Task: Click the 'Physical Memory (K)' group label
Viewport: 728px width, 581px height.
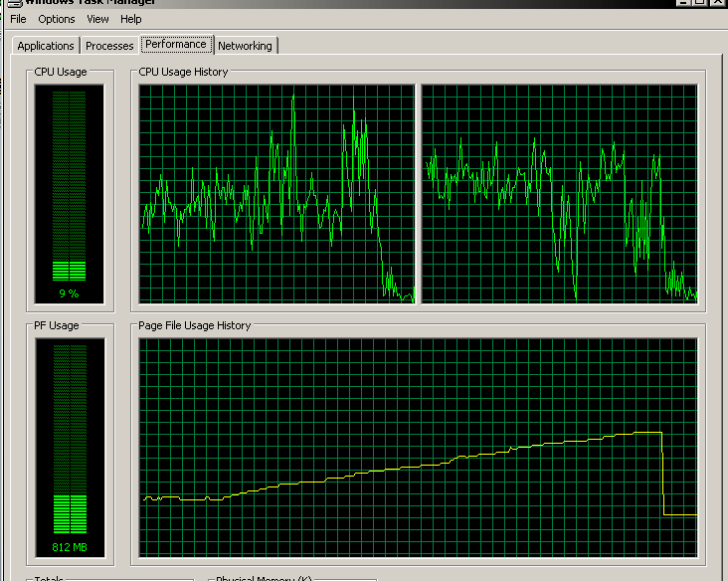Action: tap(264, 578)
